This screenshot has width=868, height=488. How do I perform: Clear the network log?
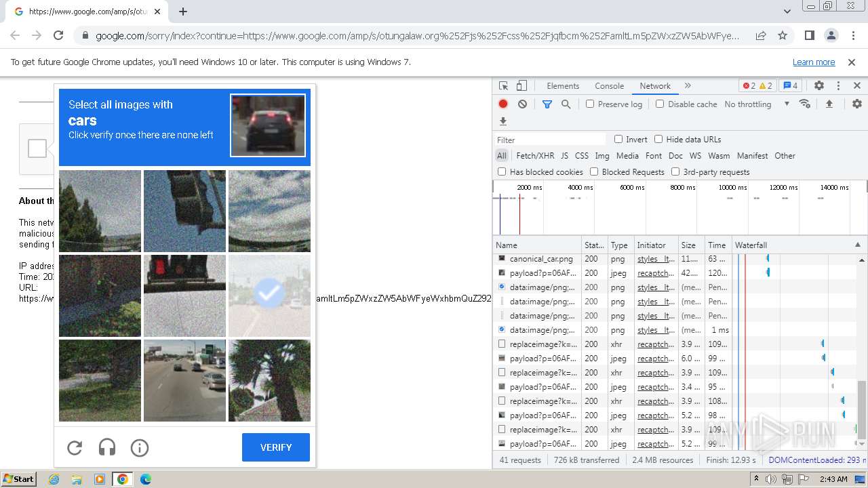522,104
